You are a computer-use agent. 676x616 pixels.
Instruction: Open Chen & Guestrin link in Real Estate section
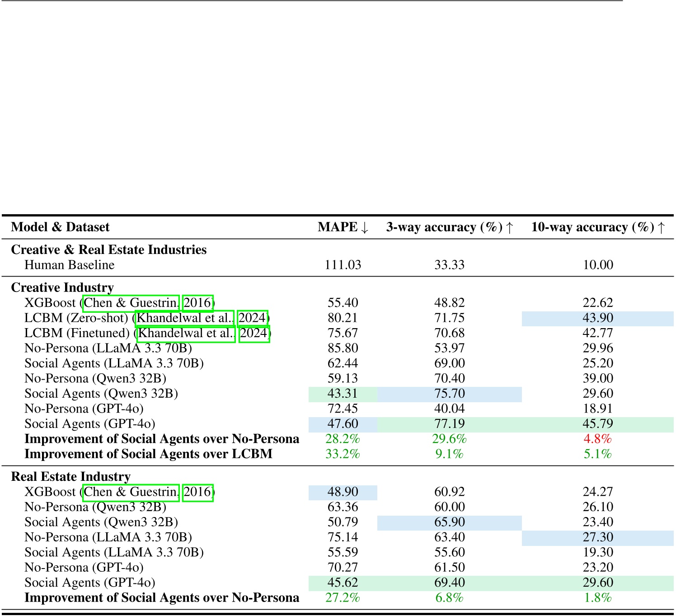click(131, 492)
